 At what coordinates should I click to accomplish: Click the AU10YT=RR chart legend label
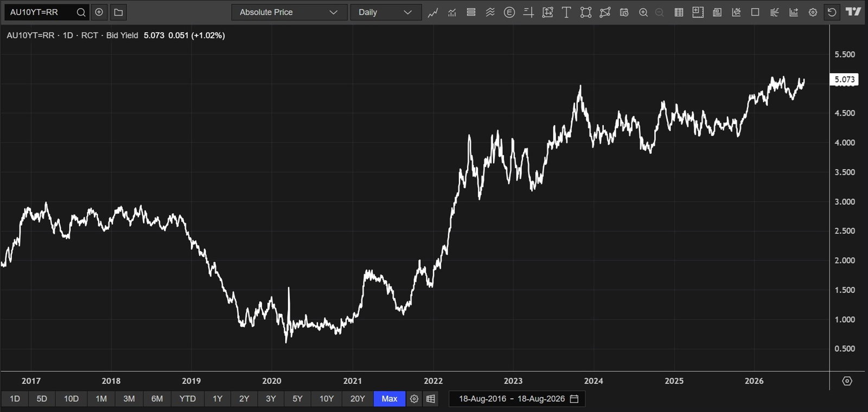[x=30, y=35]
